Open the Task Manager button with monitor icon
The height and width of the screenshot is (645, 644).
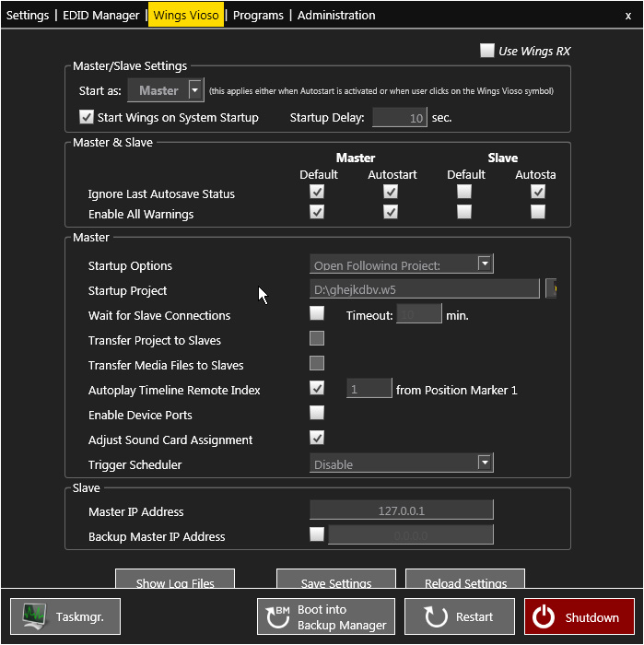(x=65, y=616)
